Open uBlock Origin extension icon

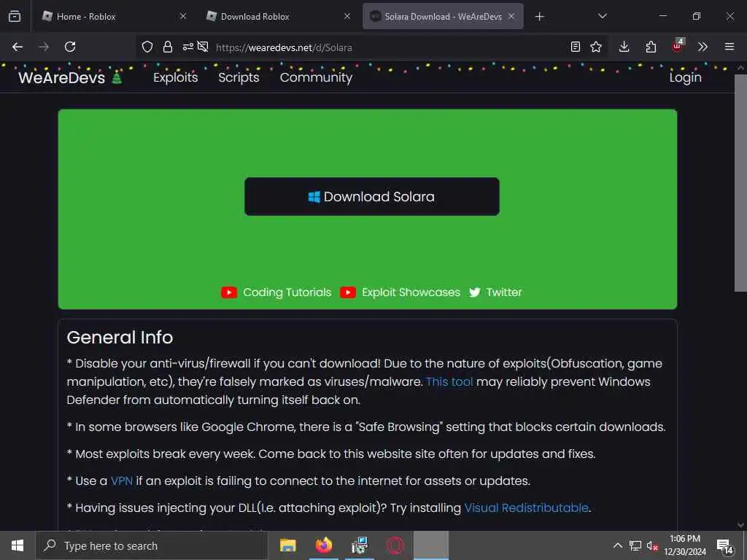click(678, 46)
